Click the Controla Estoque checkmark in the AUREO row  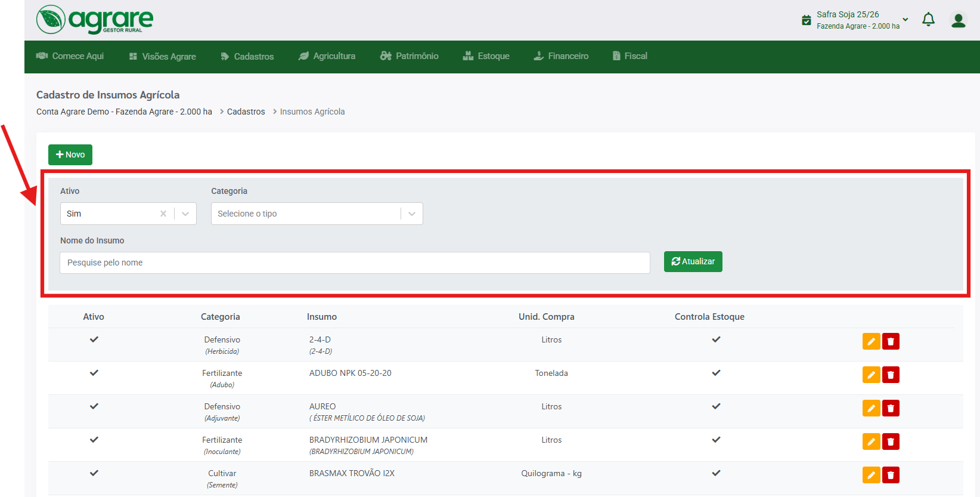(x=716, y=406)
